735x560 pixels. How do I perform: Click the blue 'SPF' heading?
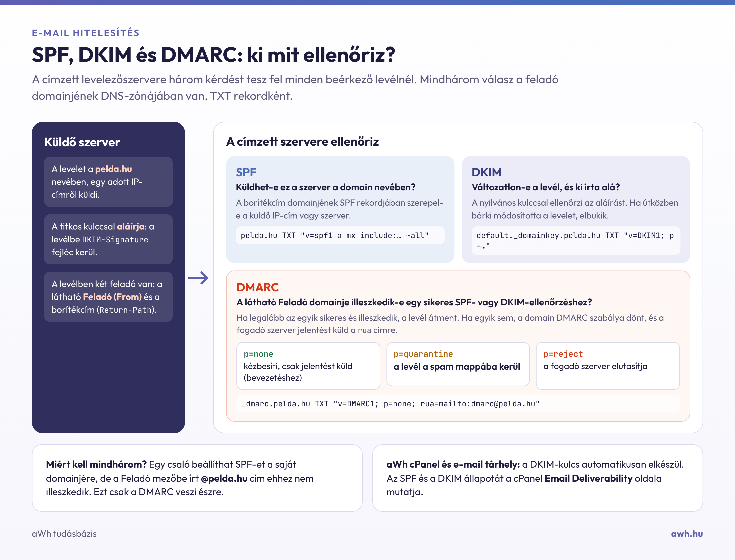pos(246,172)
